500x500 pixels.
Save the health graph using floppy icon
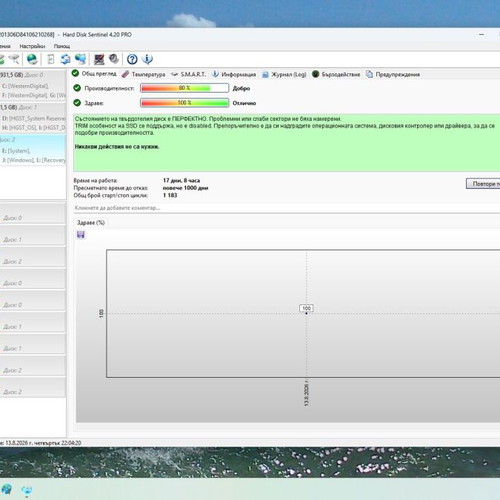click(81, 235)
